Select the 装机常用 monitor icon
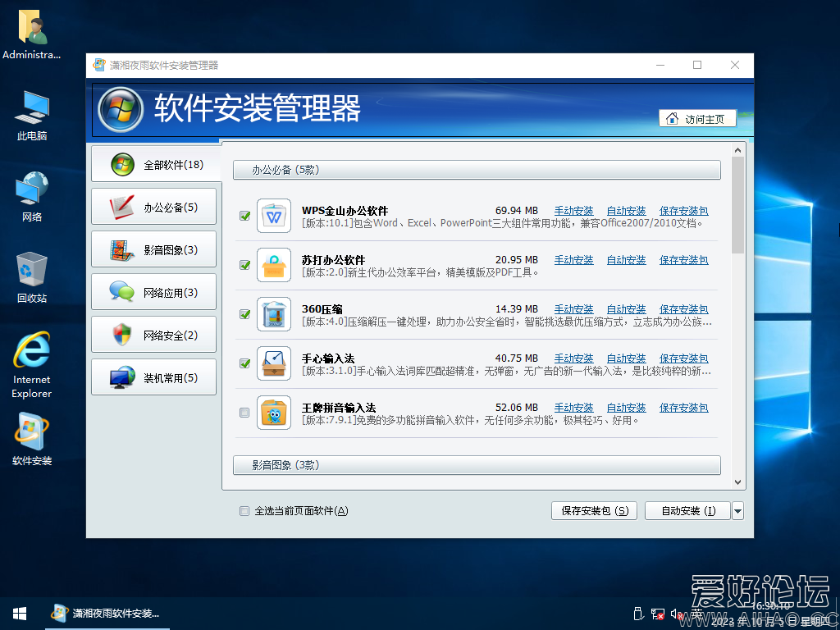 point(121,377)
